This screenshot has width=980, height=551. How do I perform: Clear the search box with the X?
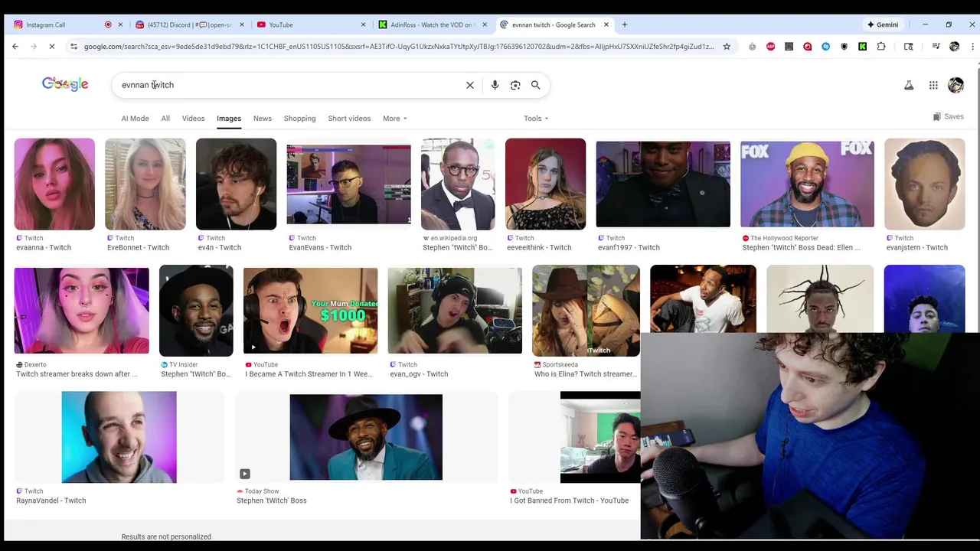pos(470,85)
